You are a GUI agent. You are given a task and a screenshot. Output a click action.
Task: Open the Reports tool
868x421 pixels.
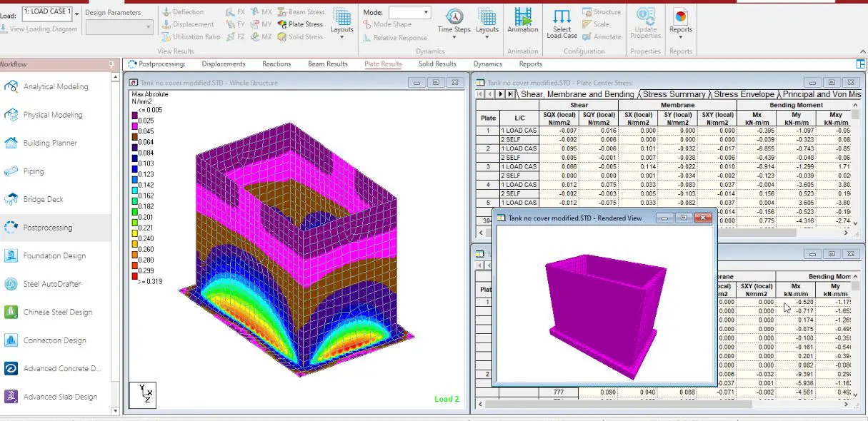(x=681, y=20)
